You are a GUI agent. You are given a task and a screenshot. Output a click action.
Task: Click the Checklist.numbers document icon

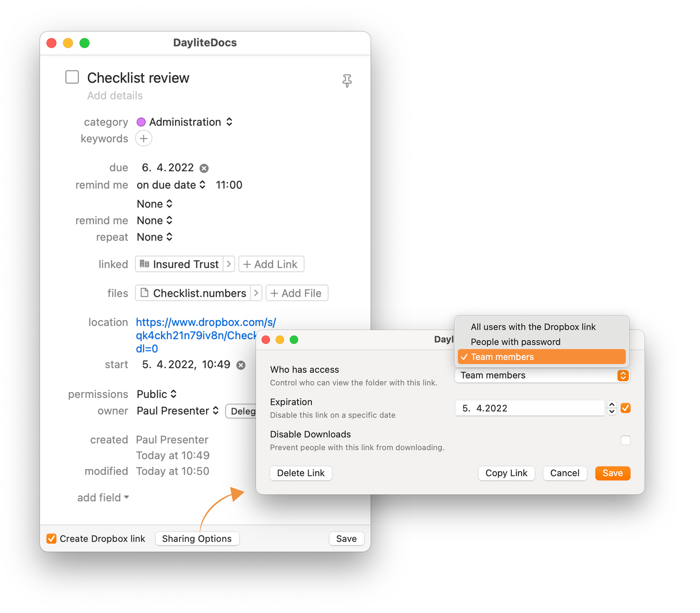pos(144,293)
